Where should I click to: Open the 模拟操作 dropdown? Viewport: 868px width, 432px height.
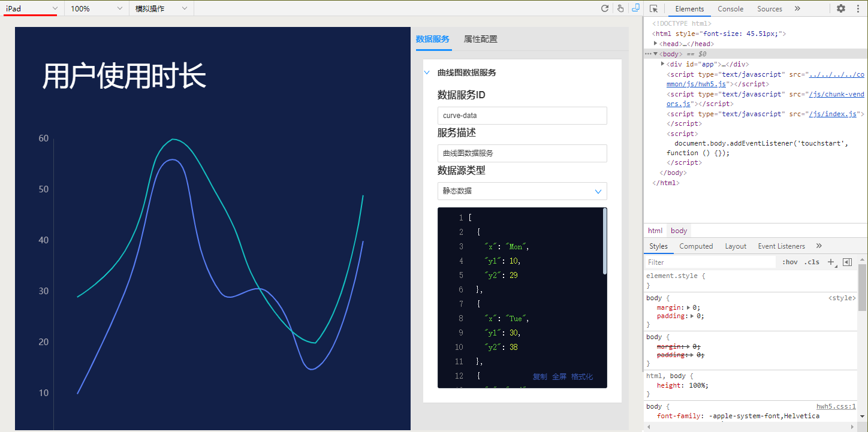tap(161, 8)
